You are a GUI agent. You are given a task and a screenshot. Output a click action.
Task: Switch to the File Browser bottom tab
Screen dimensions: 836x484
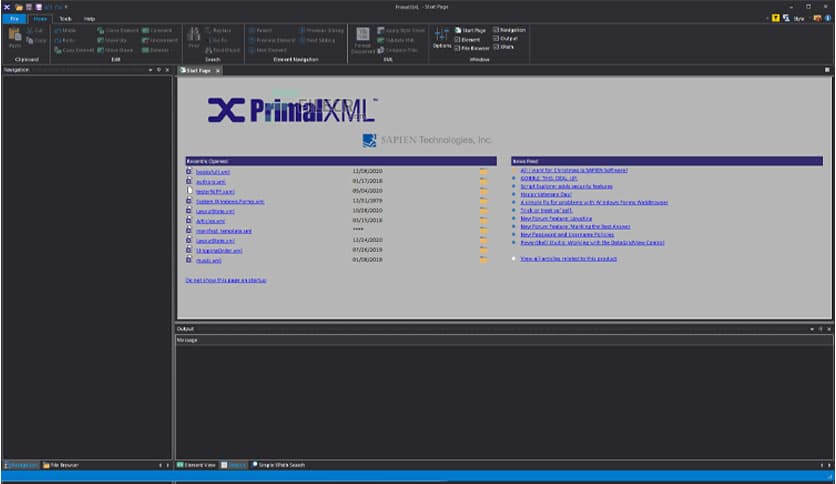[x=61, y=465]
